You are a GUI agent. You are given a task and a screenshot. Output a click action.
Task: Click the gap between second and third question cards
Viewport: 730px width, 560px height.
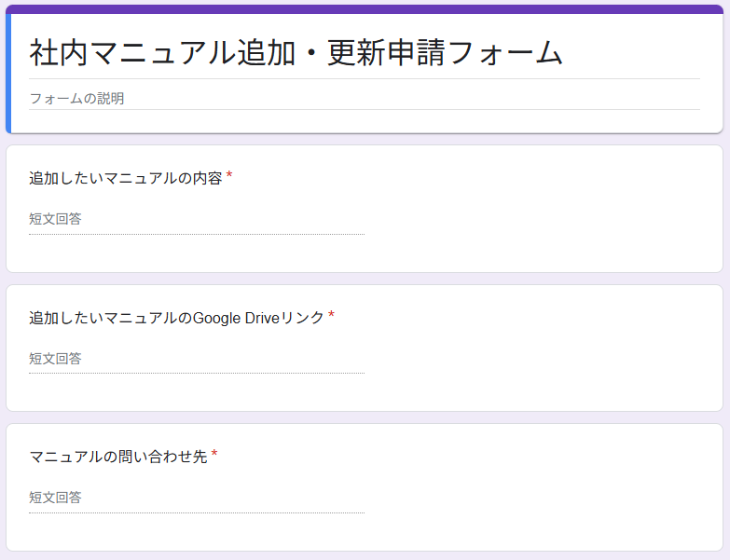pos(364,417)
